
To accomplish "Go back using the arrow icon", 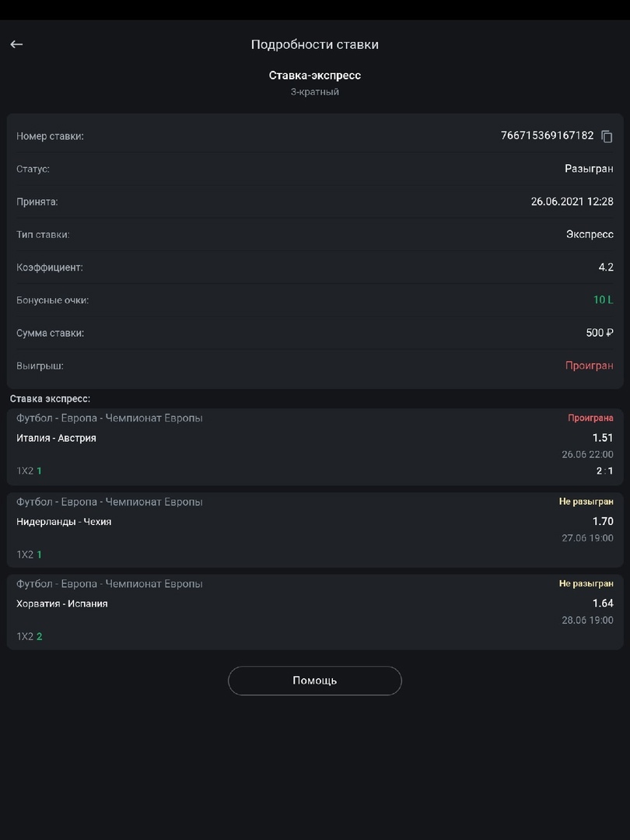I will coord(16,44).
